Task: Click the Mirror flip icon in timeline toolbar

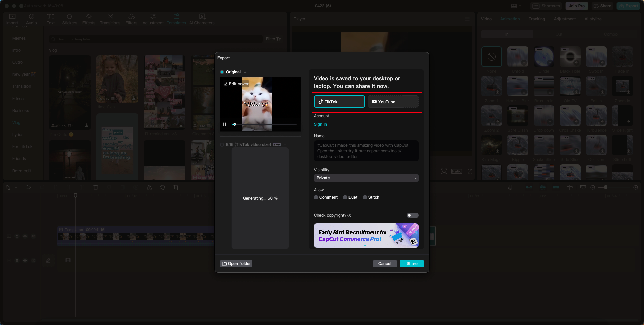Action: pos(149,187)
